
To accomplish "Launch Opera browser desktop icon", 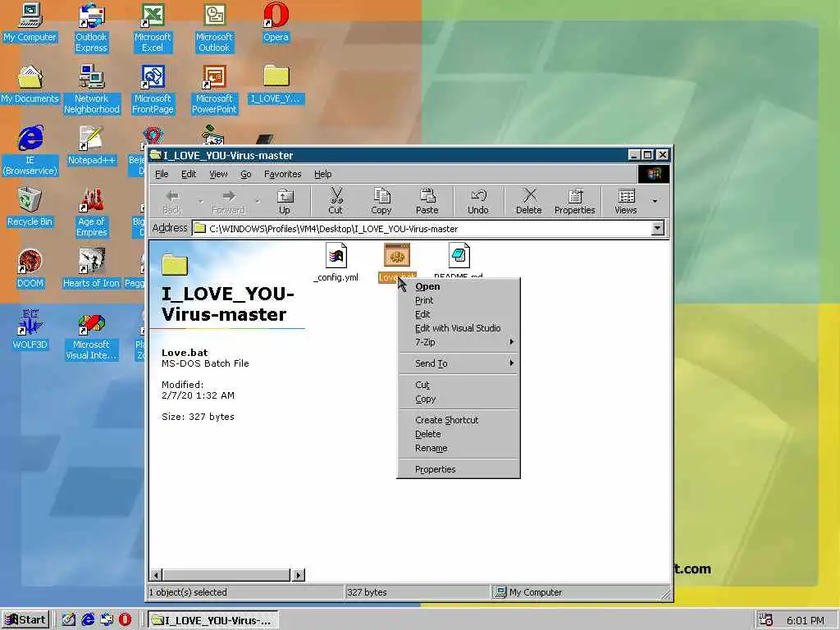I will point(276,23).
